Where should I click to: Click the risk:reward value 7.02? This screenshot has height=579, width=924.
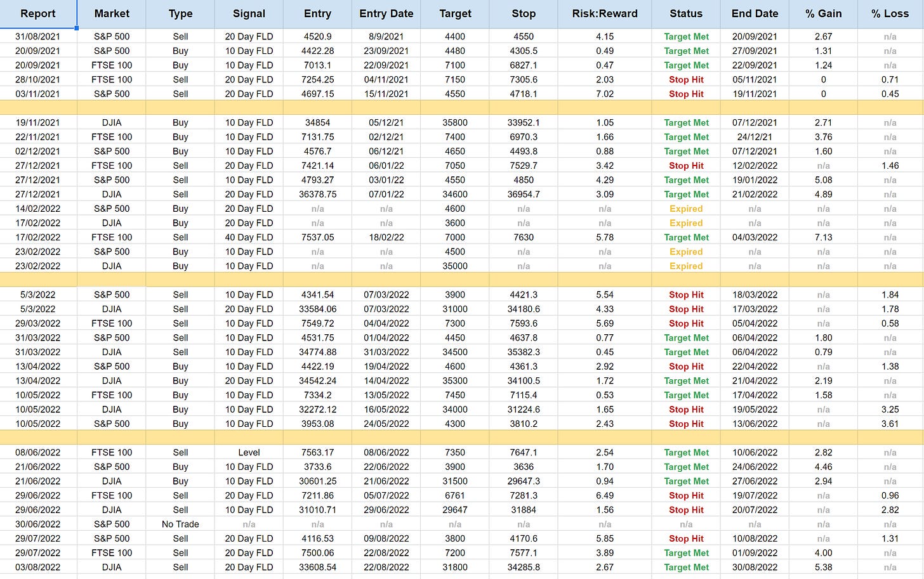605,94
